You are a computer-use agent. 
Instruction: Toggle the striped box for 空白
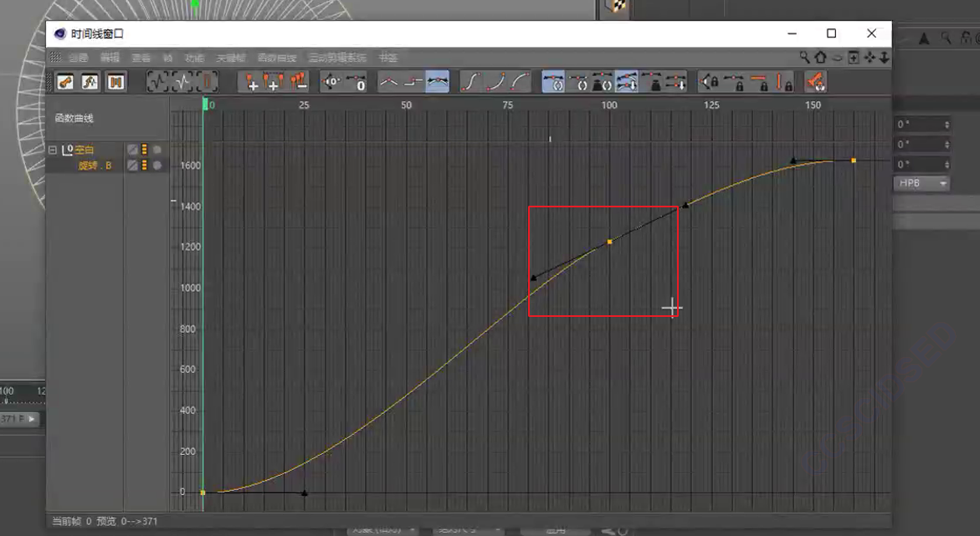pyautogui.click(x=132, y=150)
